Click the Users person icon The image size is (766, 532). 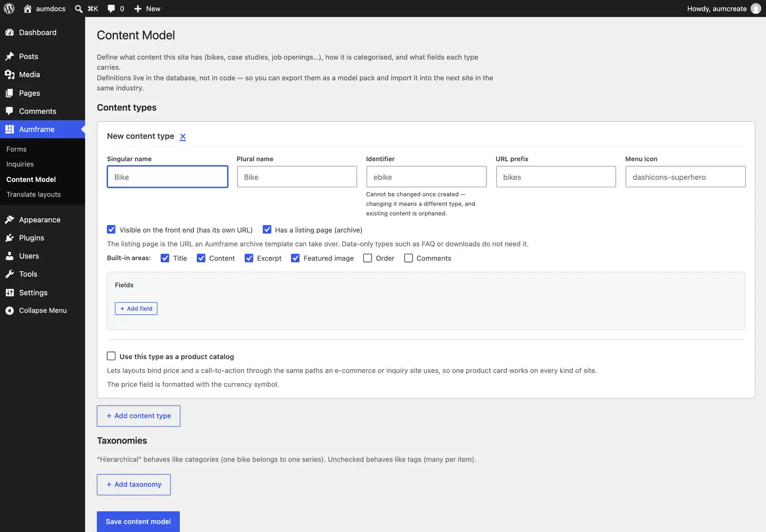coord(10,256)
